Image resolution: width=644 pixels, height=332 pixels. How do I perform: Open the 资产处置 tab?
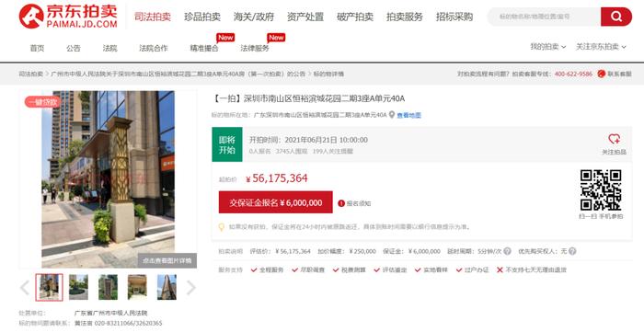coord(305,17)
